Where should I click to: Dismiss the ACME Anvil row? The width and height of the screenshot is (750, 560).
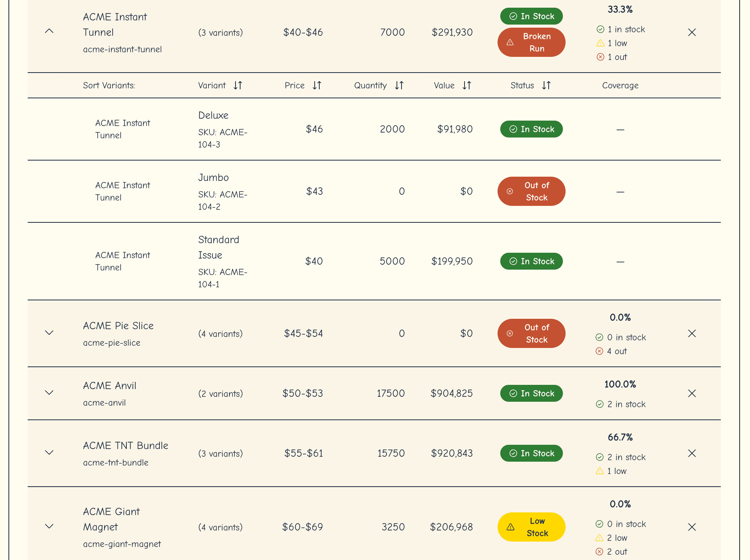pyautogui.click(x=692, y=393)
